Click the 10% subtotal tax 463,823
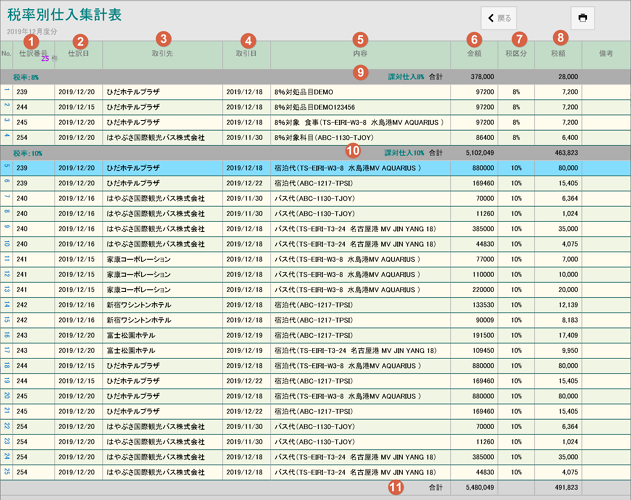 pos(566,153)
